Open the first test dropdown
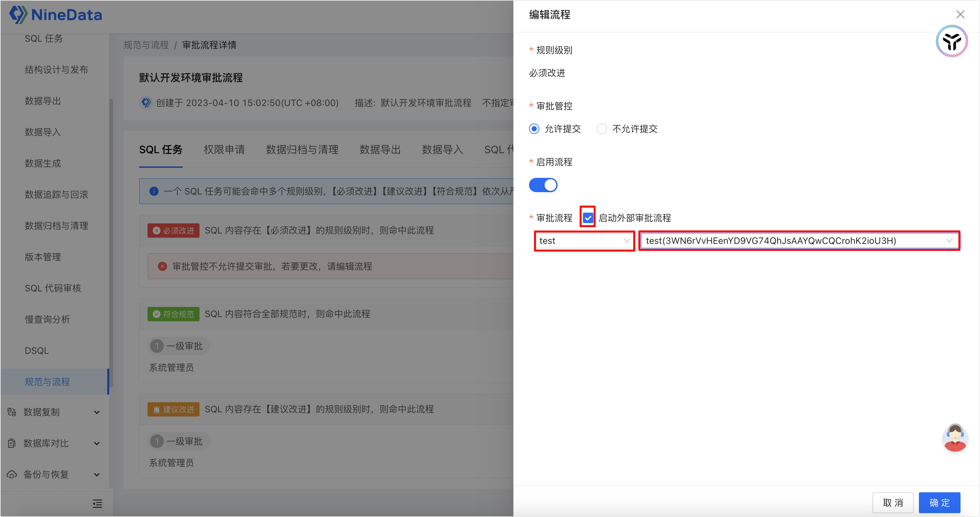The image size is (980, 517). tap(584, 241)
